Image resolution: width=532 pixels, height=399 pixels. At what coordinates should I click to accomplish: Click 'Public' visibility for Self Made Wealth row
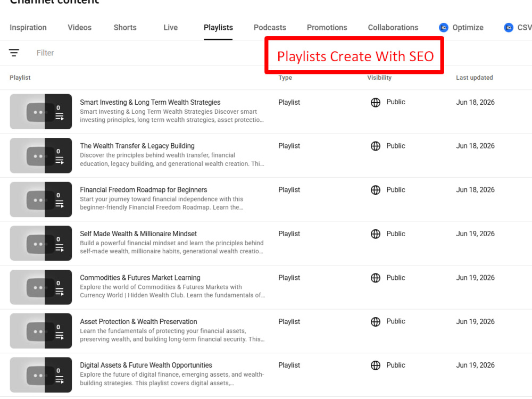(396, 234)
